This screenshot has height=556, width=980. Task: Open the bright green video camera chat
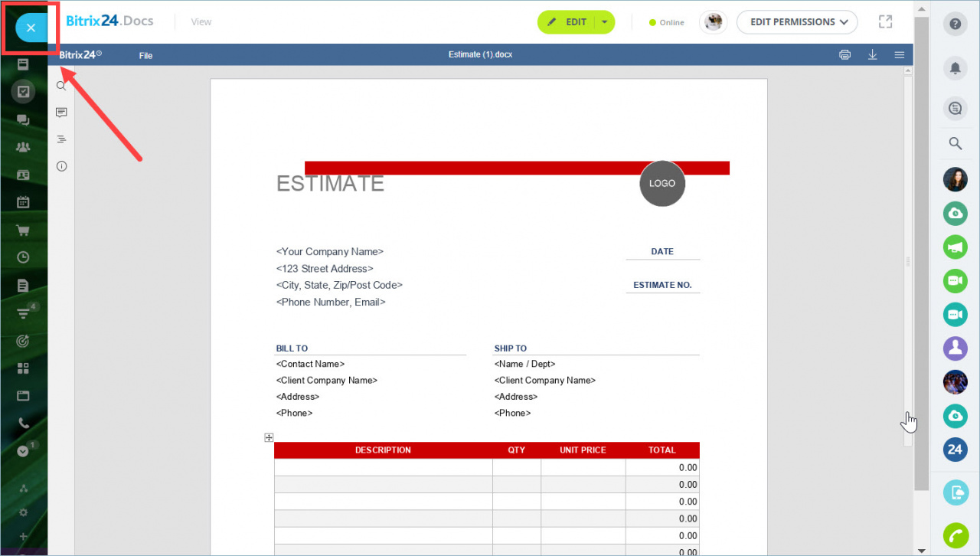point(955,281)
